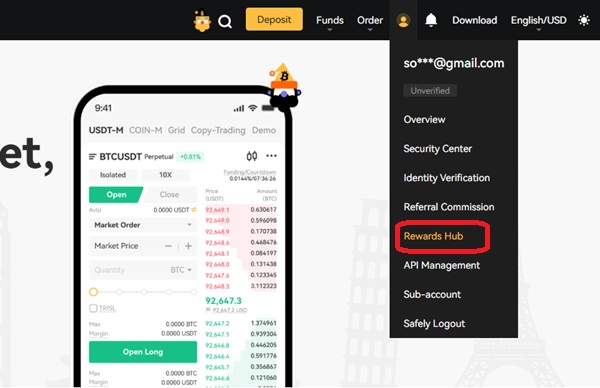This screenshot has width=600, height=388.
Task: Click bid price 92,647.2 in order book
Action: tap(217, 323)
